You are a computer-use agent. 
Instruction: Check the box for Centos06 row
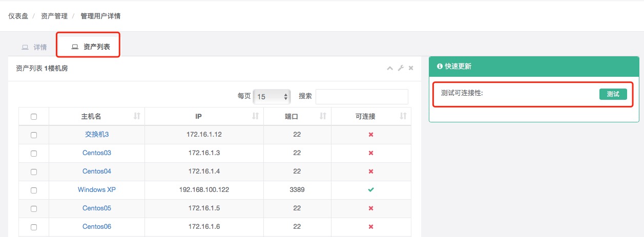34,227
